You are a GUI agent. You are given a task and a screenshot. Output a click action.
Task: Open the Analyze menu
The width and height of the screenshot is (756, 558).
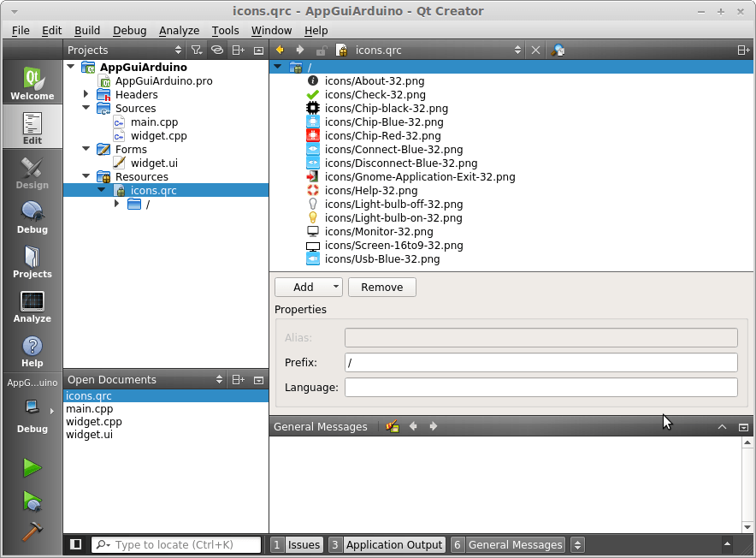click(179, 31)
